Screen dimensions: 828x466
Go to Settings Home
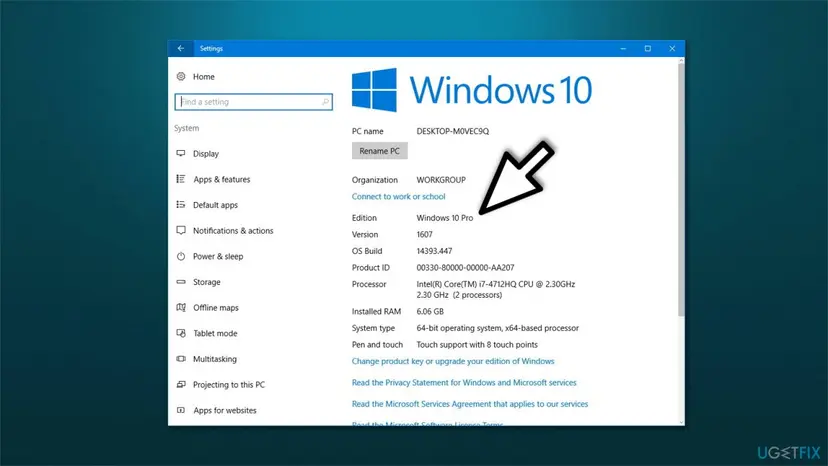203,77
